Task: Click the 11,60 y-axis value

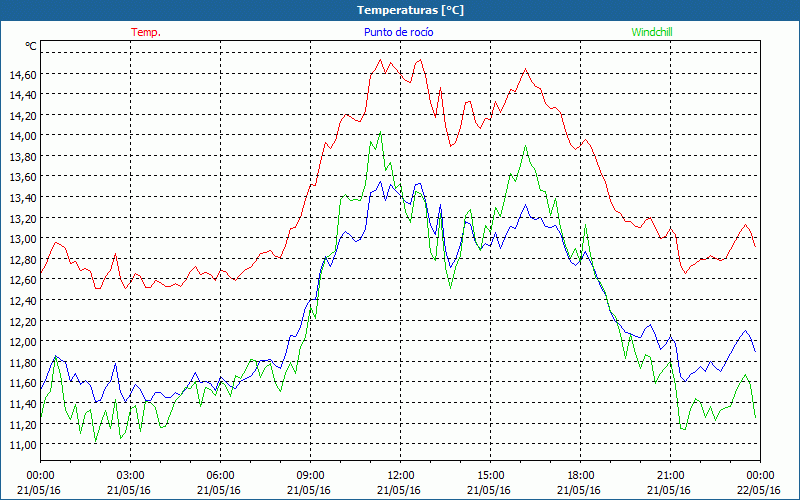Action: pyautogui.click(x=23, y=383)
